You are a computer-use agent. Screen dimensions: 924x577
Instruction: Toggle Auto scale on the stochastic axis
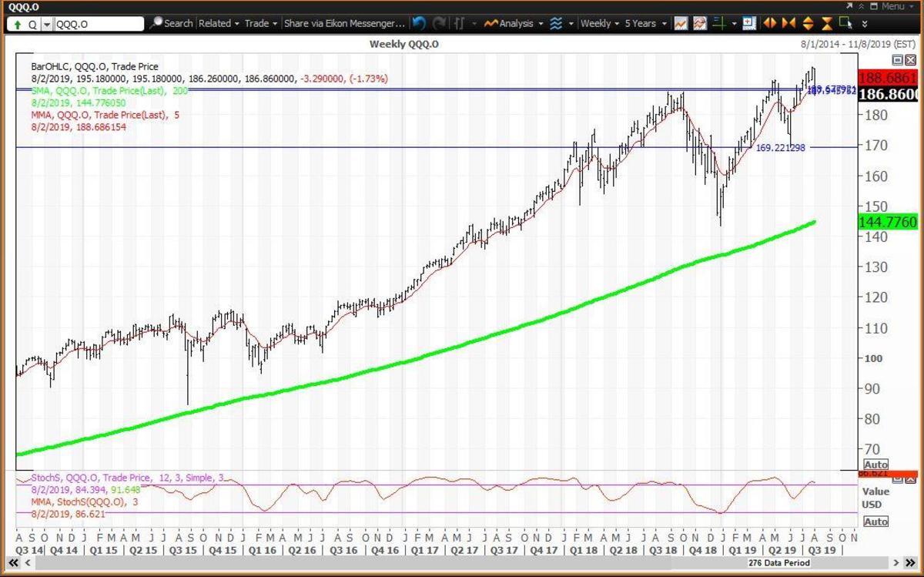coord(875,522)
